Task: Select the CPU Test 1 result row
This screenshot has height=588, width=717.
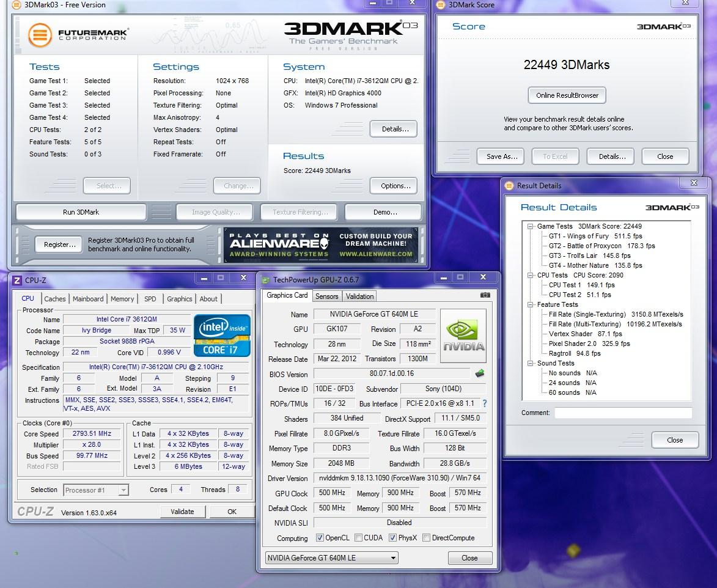Action: point(582,285)
